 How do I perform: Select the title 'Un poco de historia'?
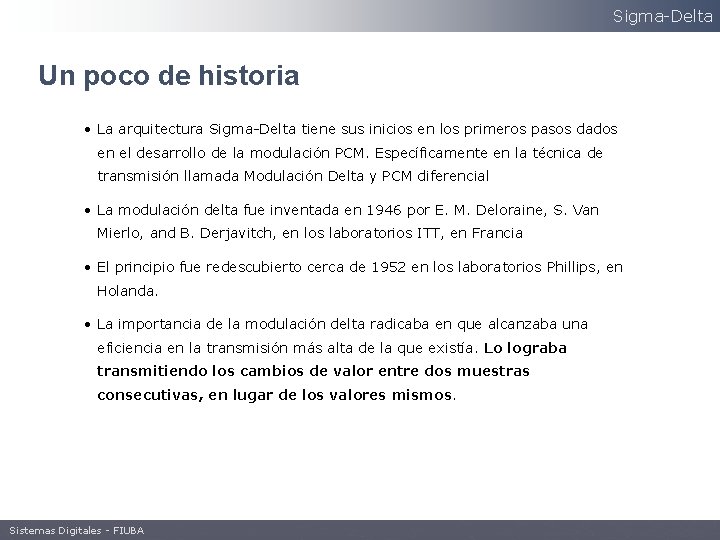pos(169,76)
